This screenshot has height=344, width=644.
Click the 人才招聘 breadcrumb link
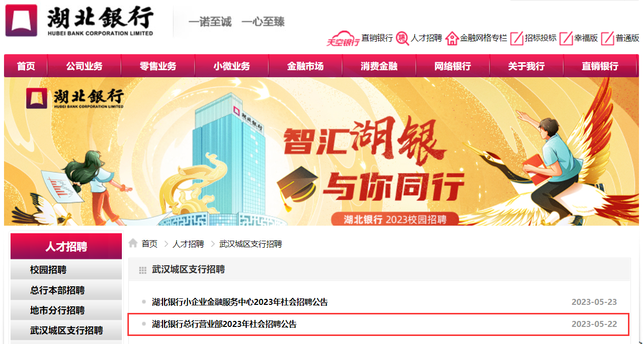coord(188,244)
